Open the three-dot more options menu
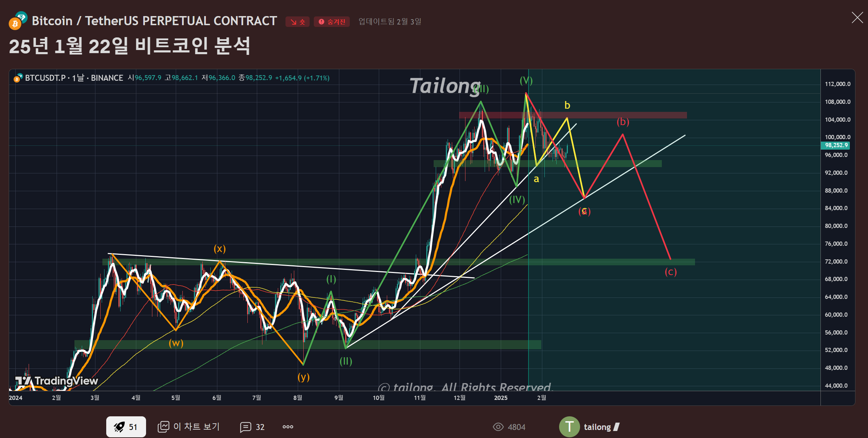The height and width of the screenshot is (438, 868). click(x=288, y=427)
